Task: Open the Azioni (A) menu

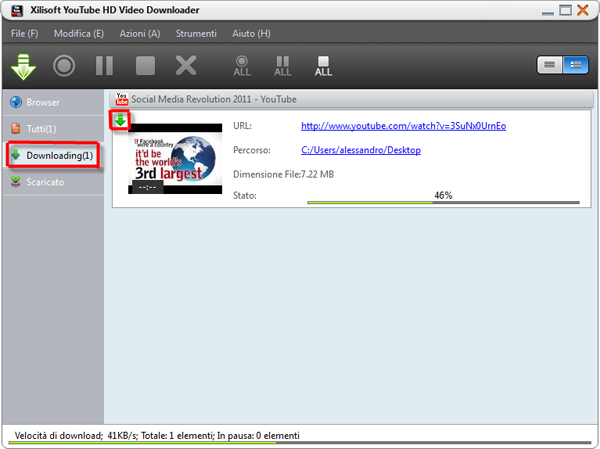Action: (140, 34)
